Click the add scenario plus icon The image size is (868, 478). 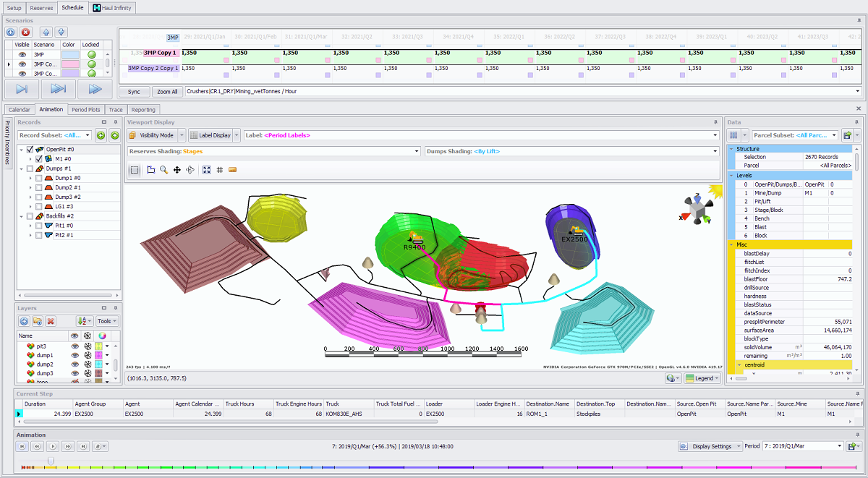click(12, 32)
